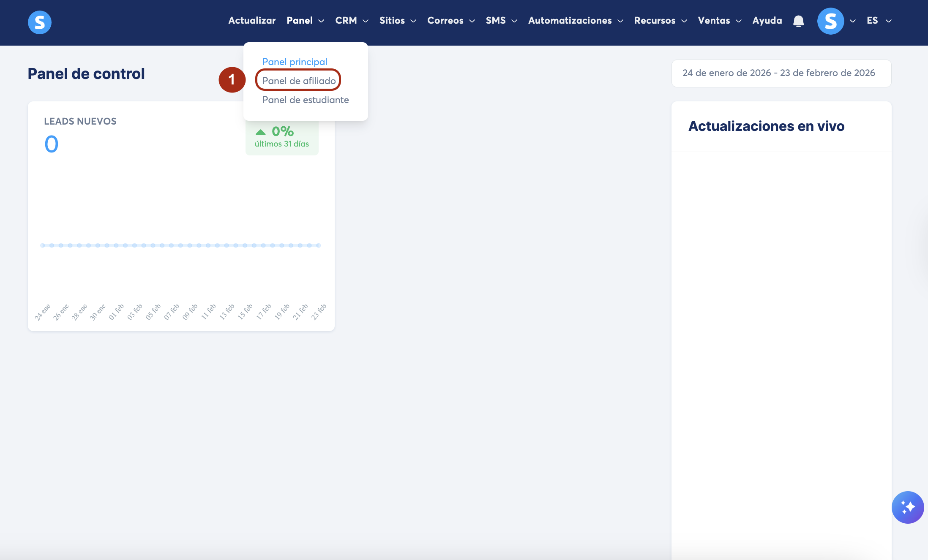Select Panel de estudiante option

point(306,100)
